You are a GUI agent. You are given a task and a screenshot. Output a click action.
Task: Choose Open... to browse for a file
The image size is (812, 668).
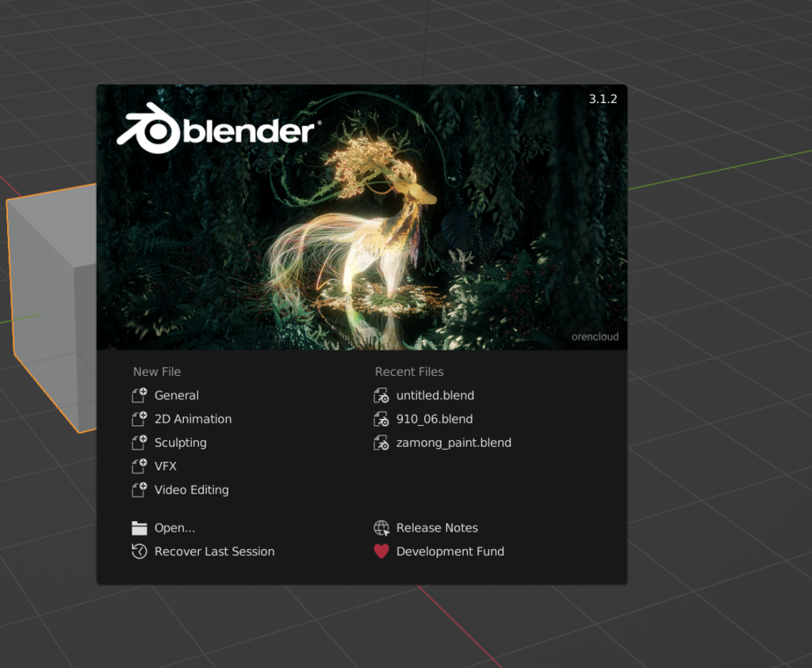(175, 528)
